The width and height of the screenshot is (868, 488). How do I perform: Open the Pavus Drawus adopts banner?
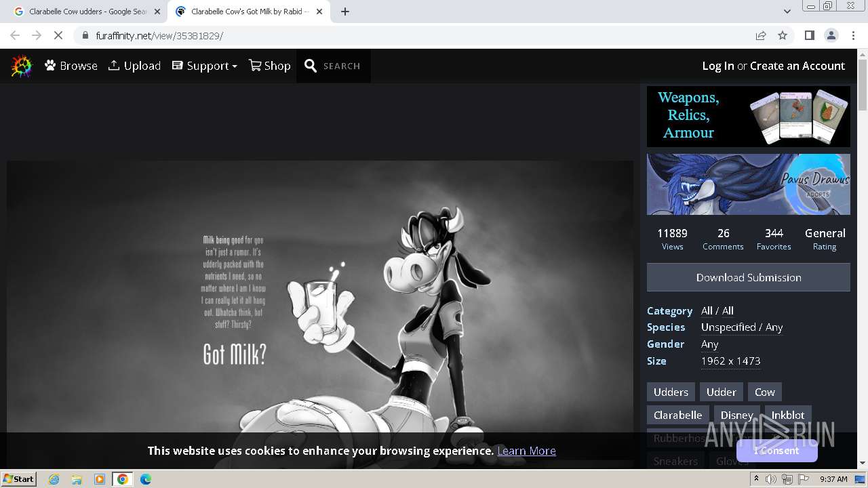[749, 184]
